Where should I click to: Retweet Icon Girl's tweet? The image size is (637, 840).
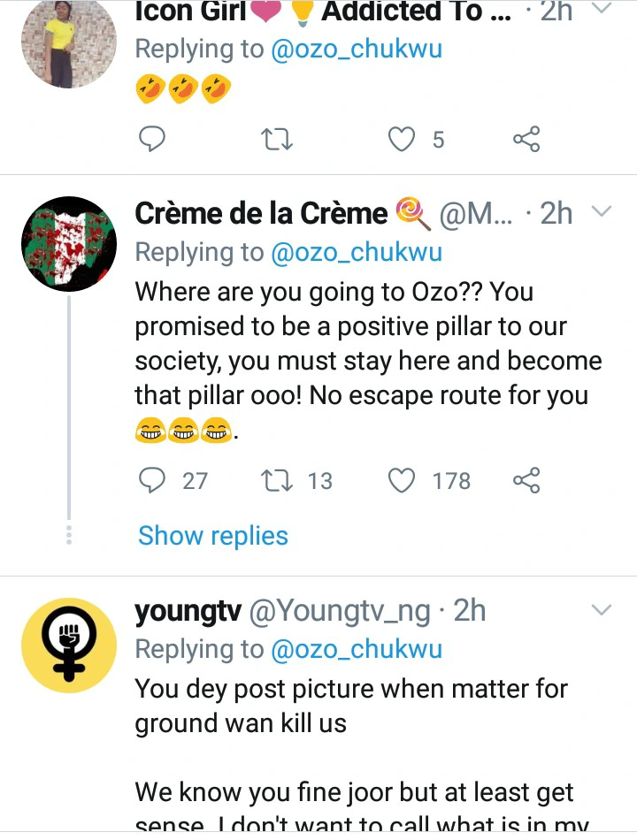tap(280, 139)
